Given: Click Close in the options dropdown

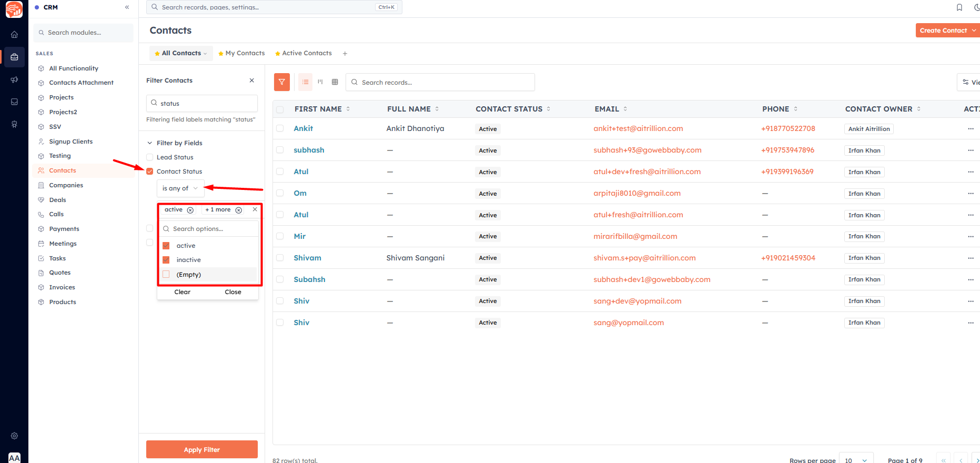Looking at the screenshot, I should coord(233,292).
